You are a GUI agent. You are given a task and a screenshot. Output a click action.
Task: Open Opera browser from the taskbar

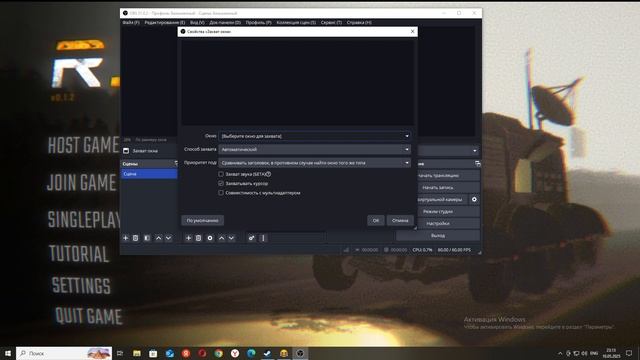[x=202, y=353]
